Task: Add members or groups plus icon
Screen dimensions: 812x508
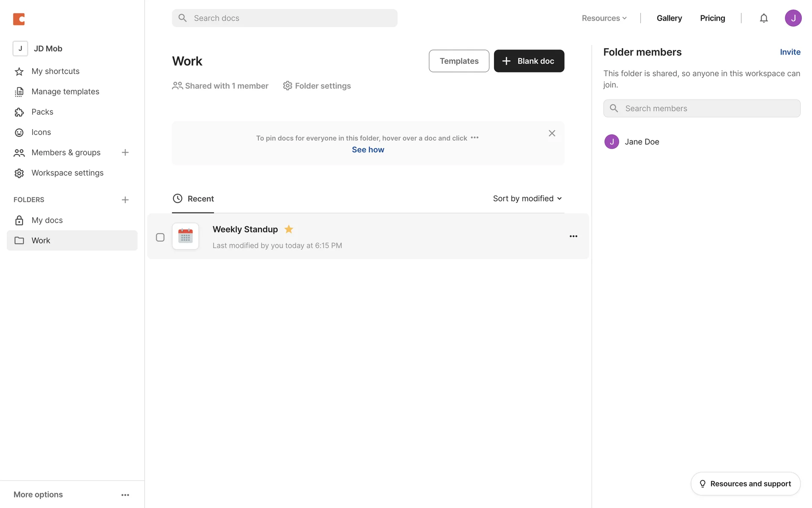Action: click(x=125, y=152)
